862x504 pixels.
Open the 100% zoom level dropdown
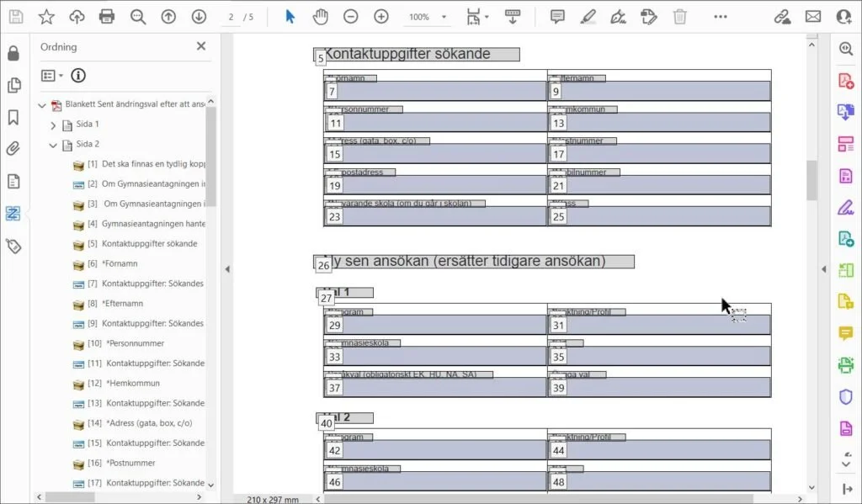(428, 17)
